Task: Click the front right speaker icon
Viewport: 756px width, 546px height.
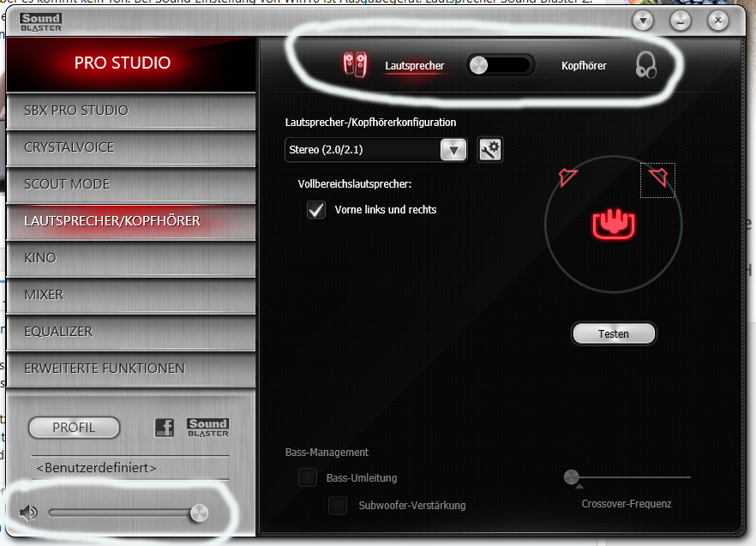Action: 657,177
